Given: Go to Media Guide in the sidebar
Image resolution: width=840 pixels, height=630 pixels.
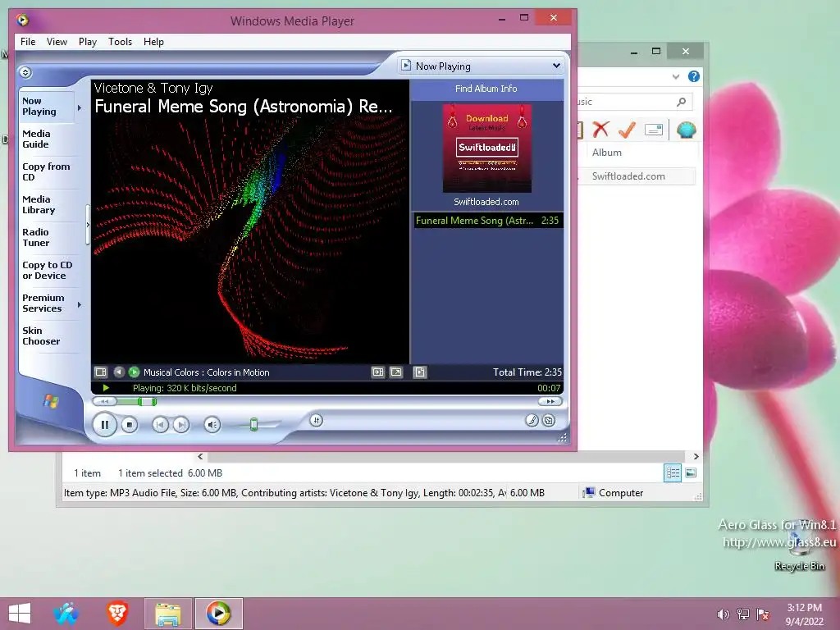Looking at the screenshot, I should point(47,139).
